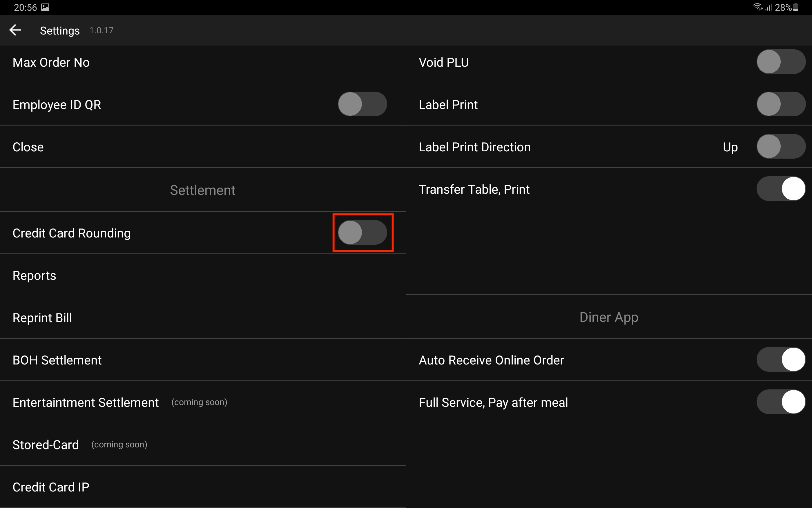Tap the battery indicator icon
Screen dimensions: 812x508
795,7
